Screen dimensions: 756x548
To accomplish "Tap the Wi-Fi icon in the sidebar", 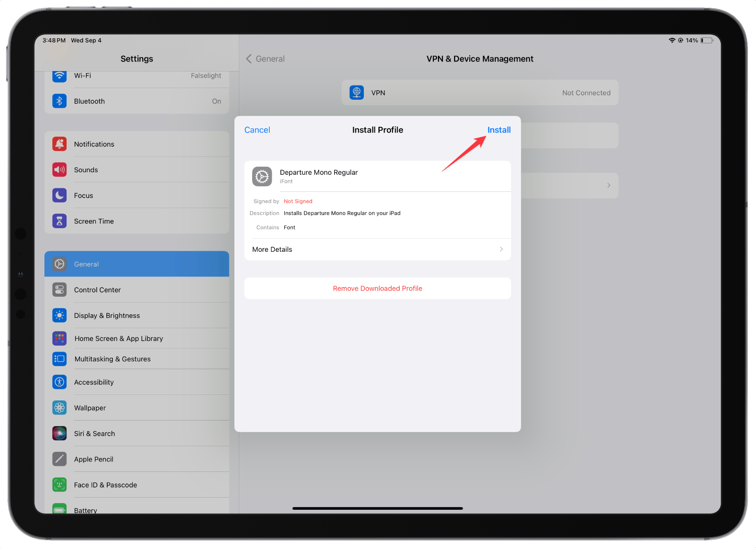I will click(x=59, y=76).
